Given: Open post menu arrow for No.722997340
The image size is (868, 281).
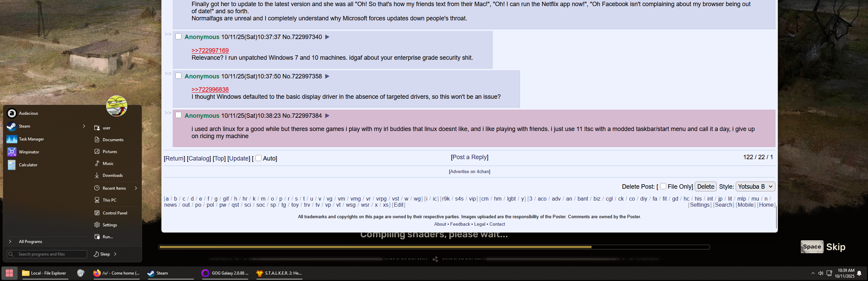Looking at the screenshot, I should (327, 37).
